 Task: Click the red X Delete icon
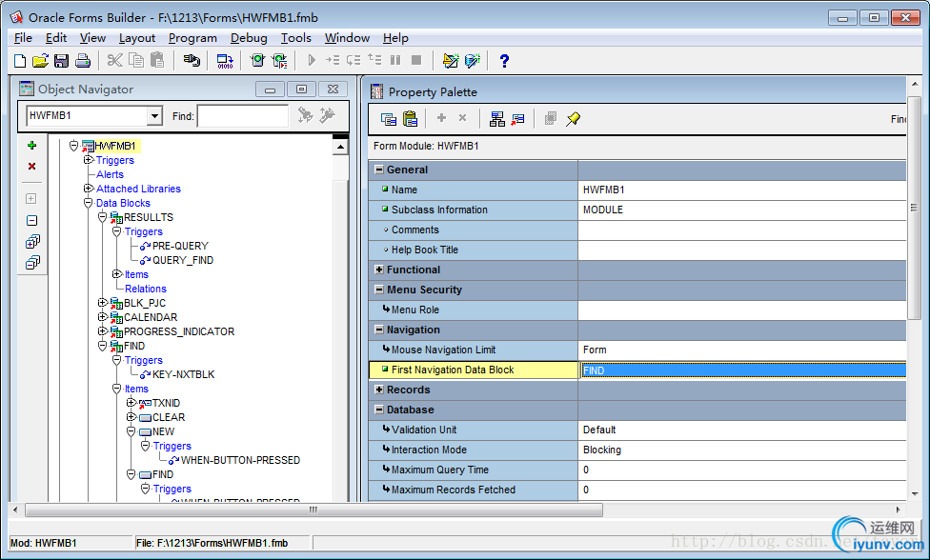pos(32,166)
